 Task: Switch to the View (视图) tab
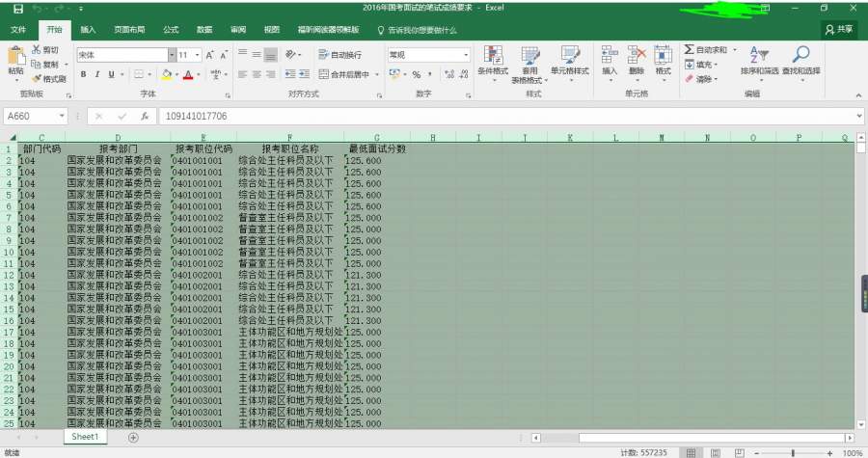click(x=271, y=29)
